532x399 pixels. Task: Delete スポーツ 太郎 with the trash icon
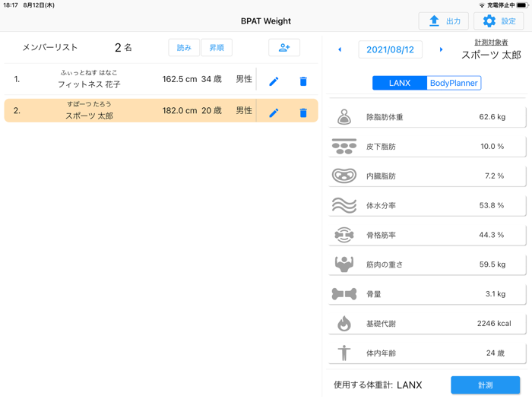pos(303,112)
